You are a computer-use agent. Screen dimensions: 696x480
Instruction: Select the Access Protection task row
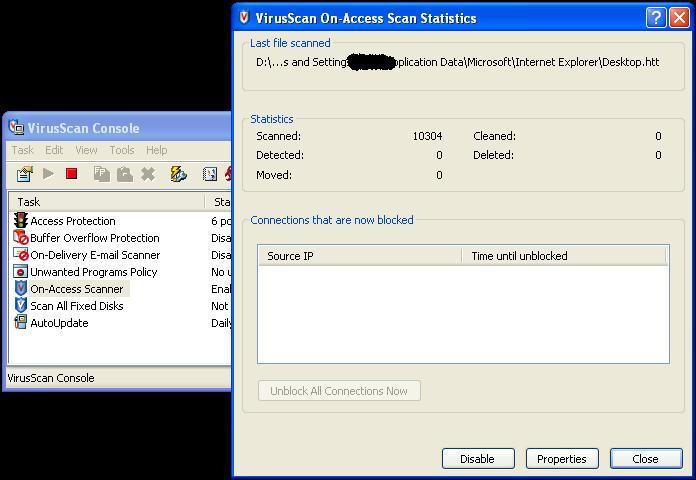click(x=120, y=221)
